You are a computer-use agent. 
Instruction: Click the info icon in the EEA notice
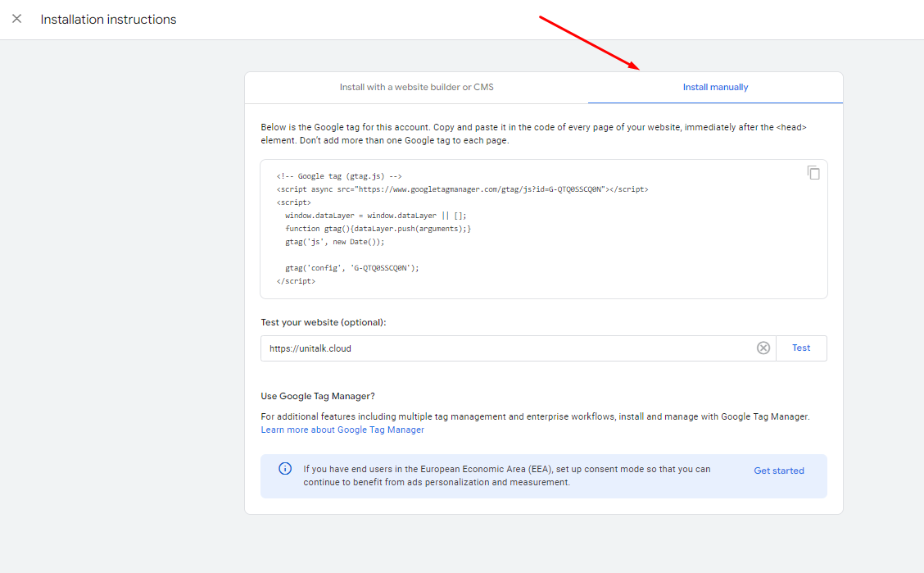click(x=285, y=469)
